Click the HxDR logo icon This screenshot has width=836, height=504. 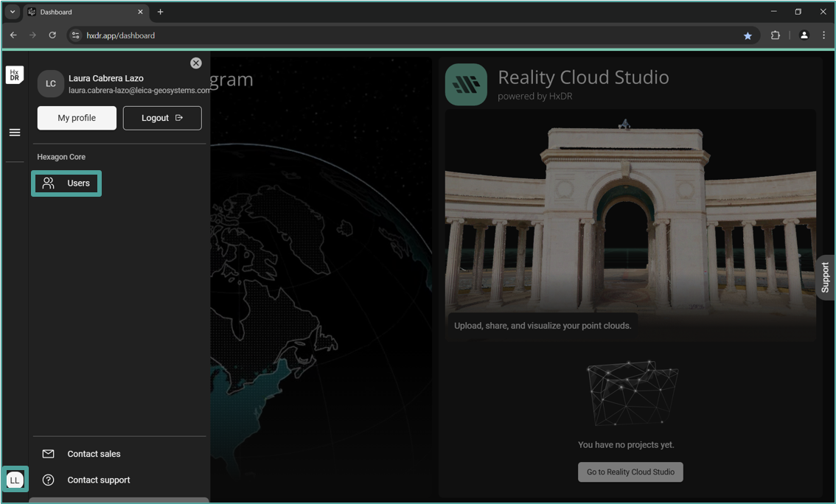click(x=15, y=75)
